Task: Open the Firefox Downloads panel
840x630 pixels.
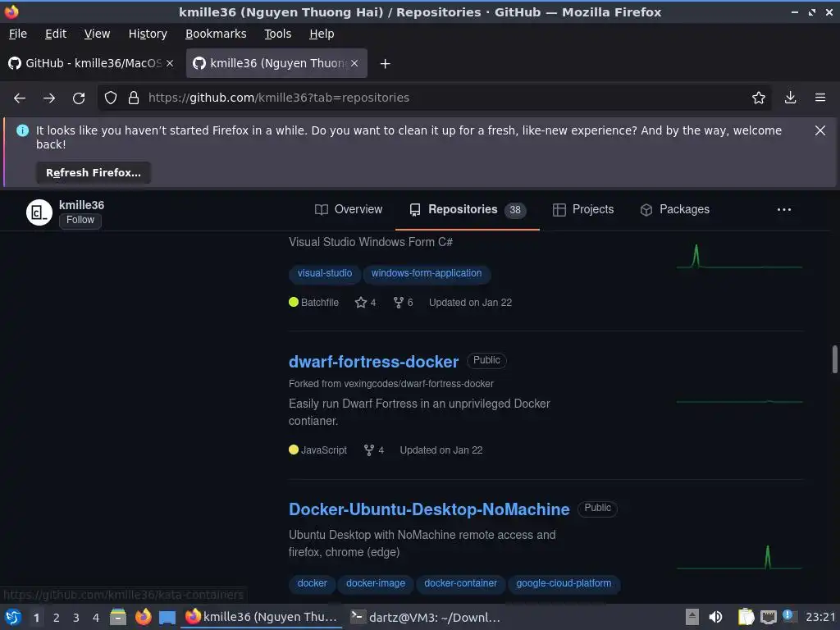Action: tap(790, 98)
